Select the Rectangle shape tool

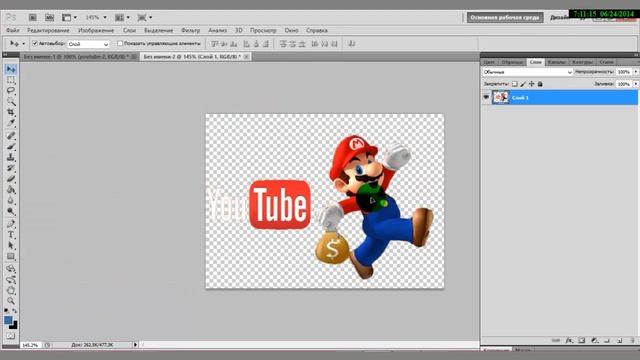click(x=11, y=256)
